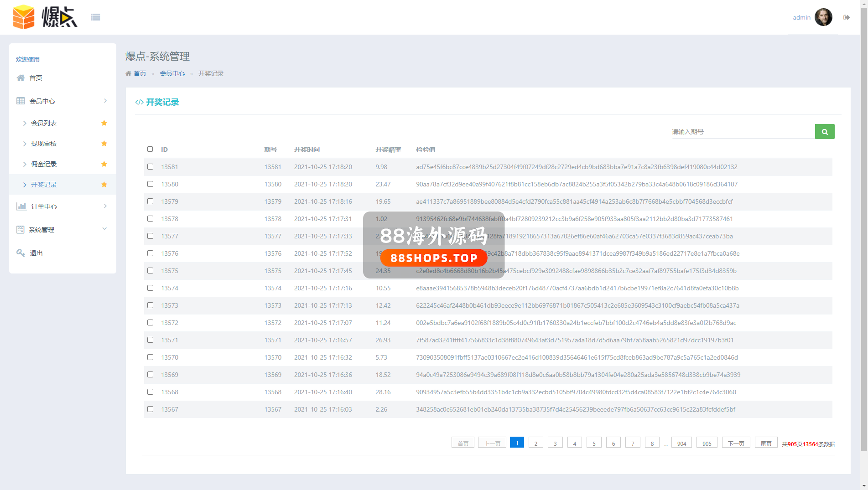
Task: Go to the 下一页 pagination button
Action: (736, 444)
